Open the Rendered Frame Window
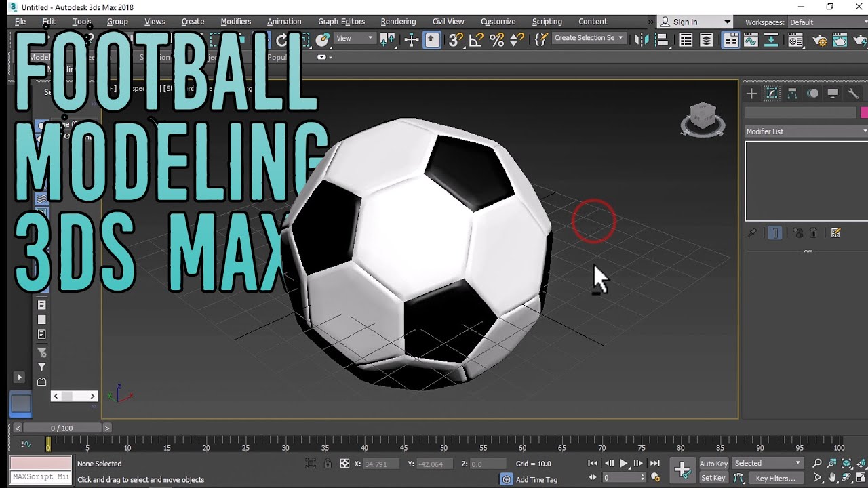The width and height of the screenshot is (868, 488). 840,40
